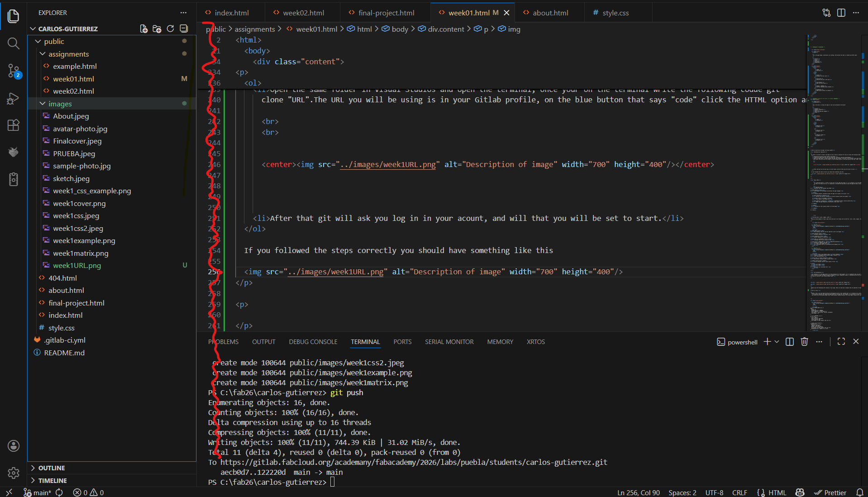This screenshot has width=868, height=497.
Task: Add a new terminal
Action: (x=767, y=342)
